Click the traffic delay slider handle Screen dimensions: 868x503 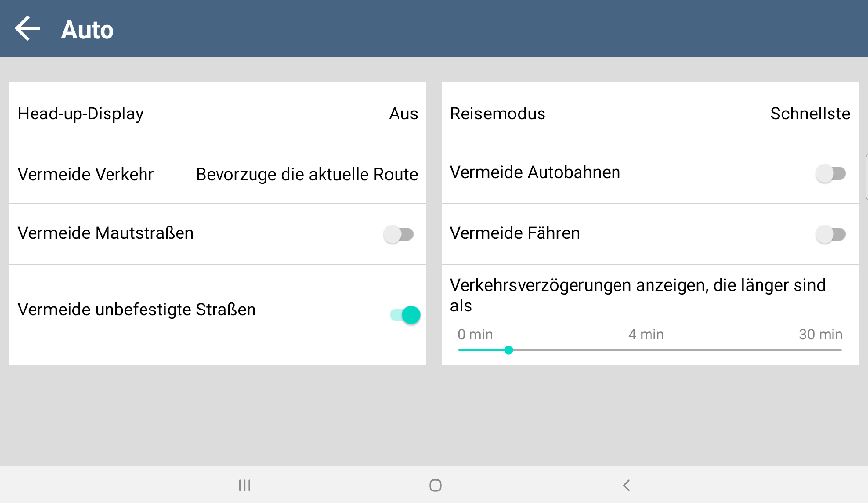pos(508,350)
